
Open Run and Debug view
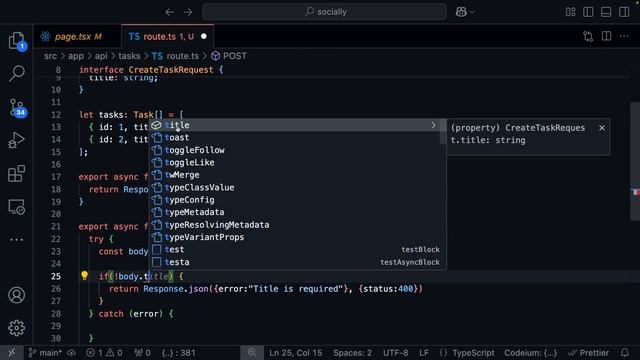[16, 140]
